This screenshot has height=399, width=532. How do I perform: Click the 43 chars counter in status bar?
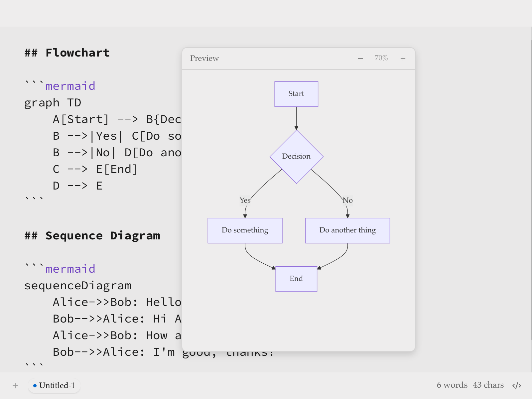[488, 385]
